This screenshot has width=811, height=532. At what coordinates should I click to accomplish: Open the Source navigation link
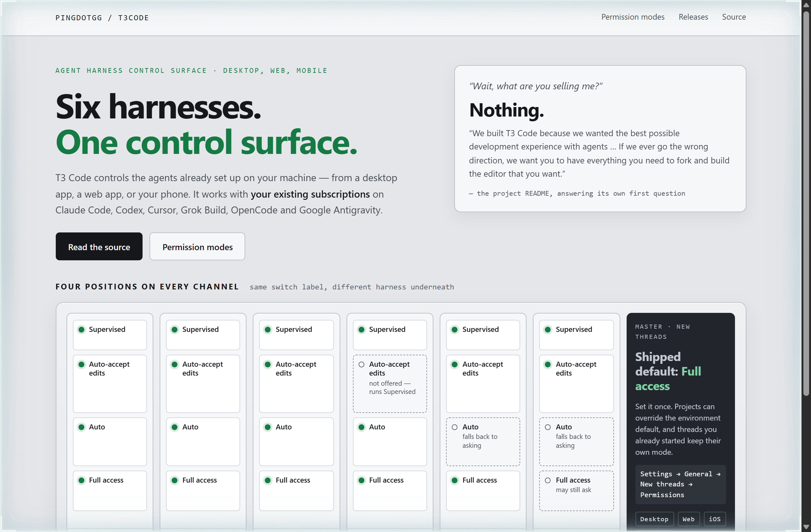(734, 17)
